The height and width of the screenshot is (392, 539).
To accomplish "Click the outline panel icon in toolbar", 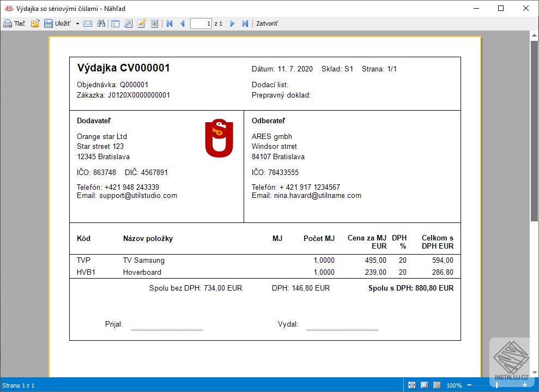I will click(x=115, y=23).
